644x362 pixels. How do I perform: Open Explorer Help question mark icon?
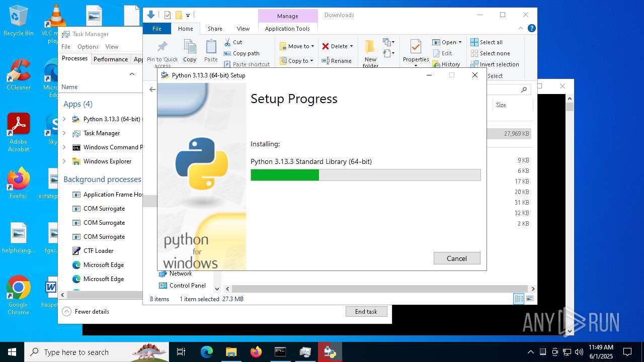(x=531, y=29)
